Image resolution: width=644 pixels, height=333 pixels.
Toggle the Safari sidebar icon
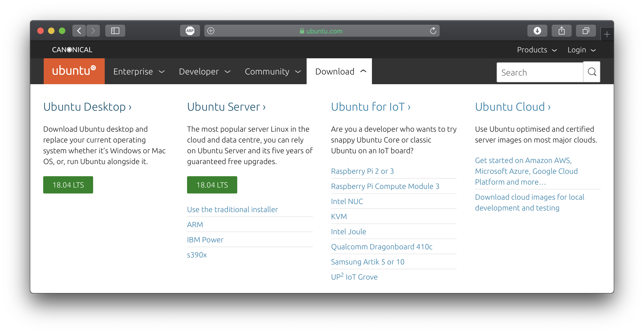pyautogui.click(x=115, y=31)
